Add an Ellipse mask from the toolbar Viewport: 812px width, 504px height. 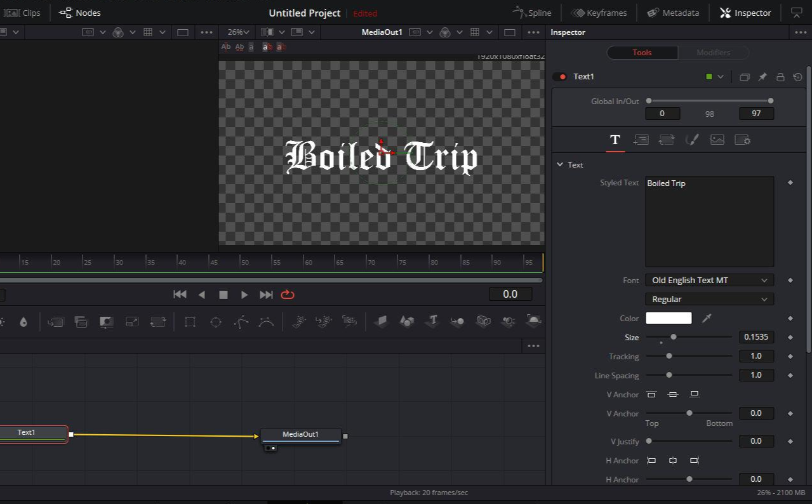[216, 322]
